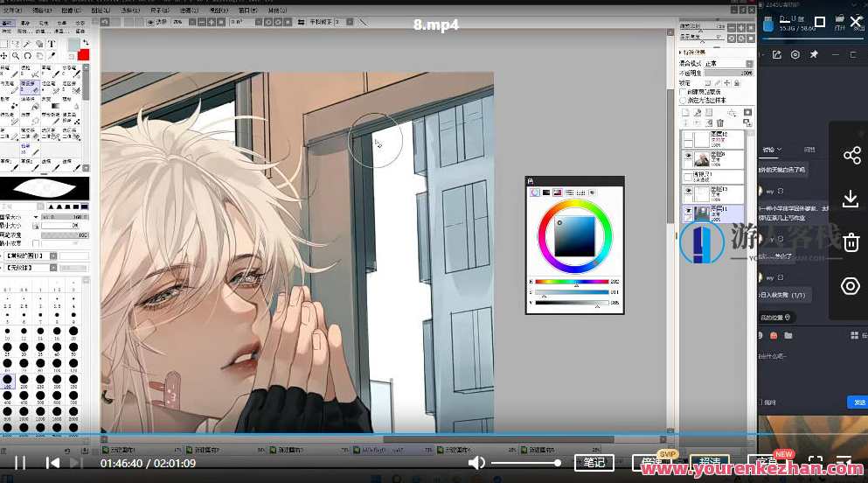Screen dimensions: 868x483
Task: Pause the video playback
Action: 20,462
